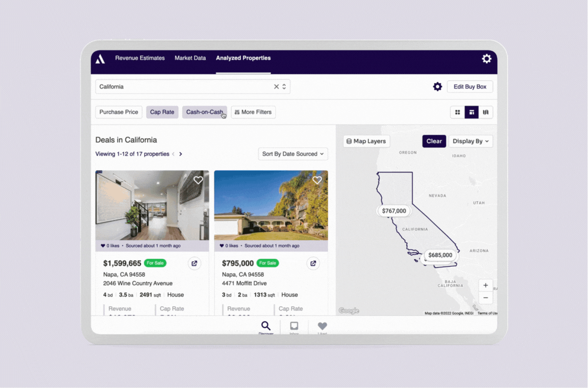Viewport: 588px width, 388px height.
Task: Click the Edit Buy Box button
Action: [470, 87]
